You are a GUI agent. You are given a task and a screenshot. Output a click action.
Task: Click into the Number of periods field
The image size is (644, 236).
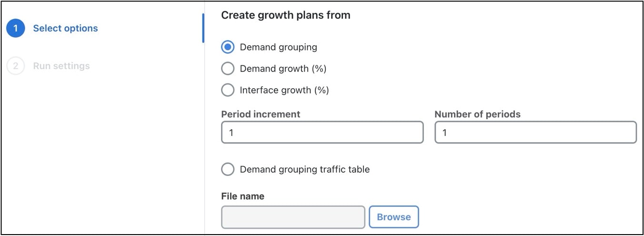pyautogui.click(x=535, y=133)
